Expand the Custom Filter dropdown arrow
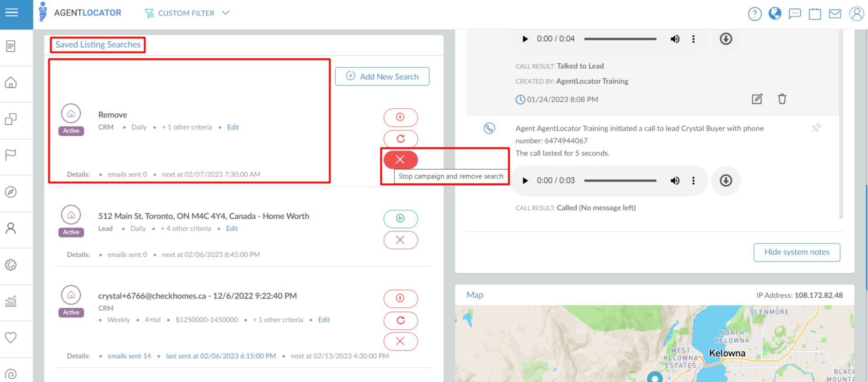868x382 pixels. point(225,12)
